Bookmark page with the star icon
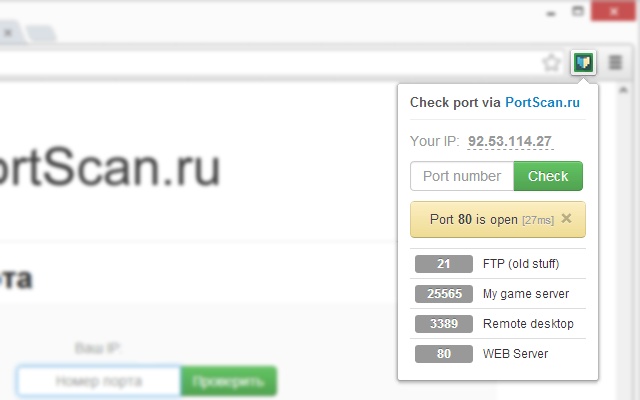 [x=551, y=63]
